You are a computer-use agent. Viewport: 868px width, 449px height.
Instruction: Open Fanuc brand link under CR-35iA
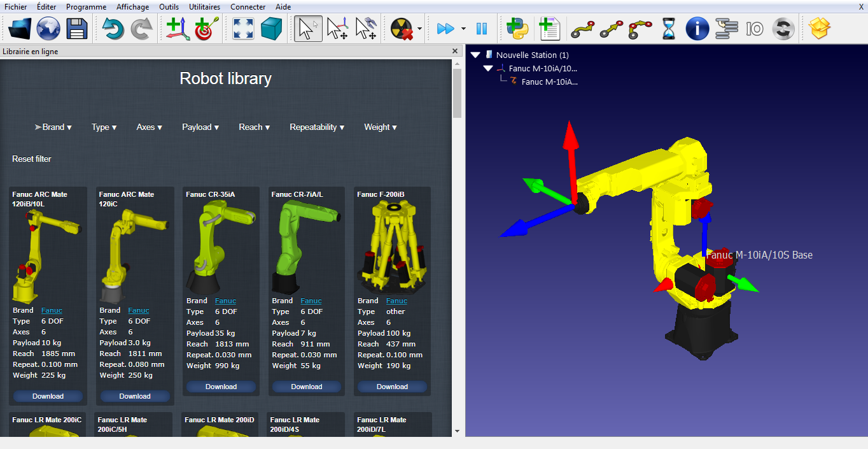click(x=225, y=301)
